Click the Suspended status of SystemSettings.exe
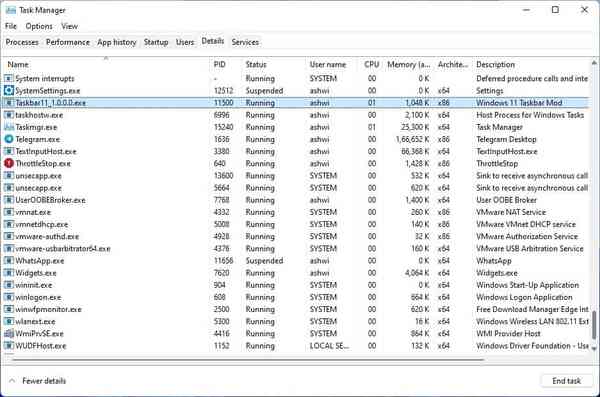 tap(264, 91)
